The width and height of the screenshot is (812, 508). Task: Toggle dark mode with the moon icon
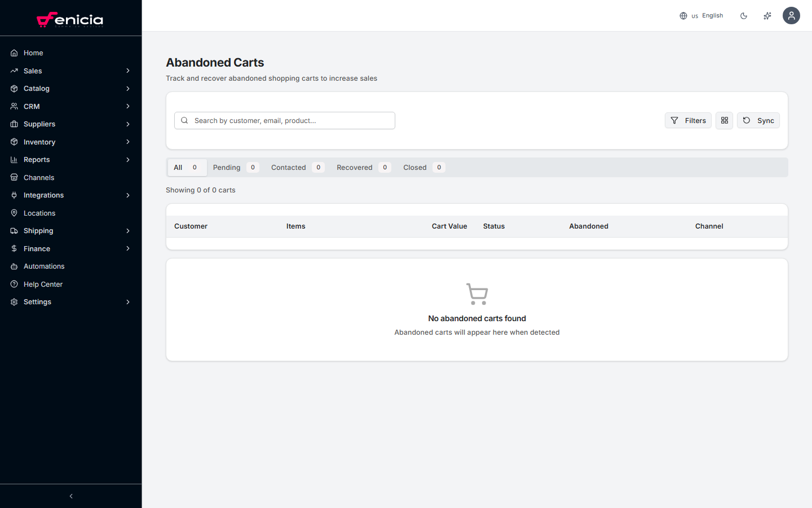point(744,15)
